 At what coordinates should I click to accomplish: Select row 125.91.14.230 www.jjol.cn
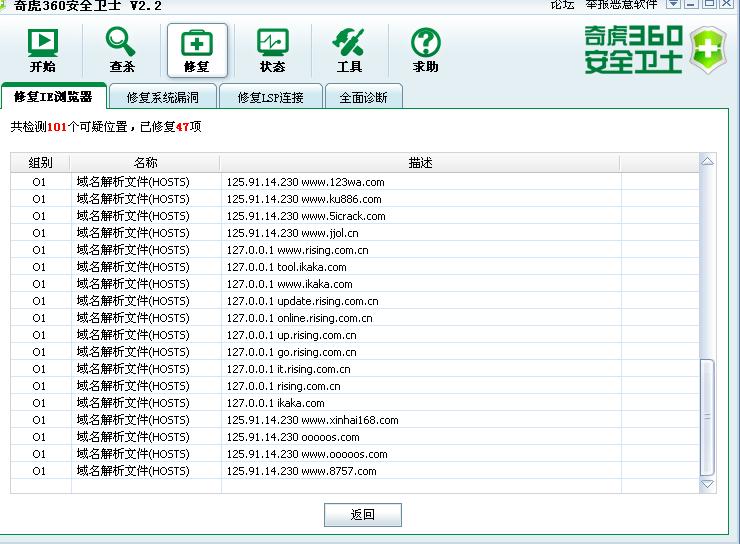[x=355, y=233]
